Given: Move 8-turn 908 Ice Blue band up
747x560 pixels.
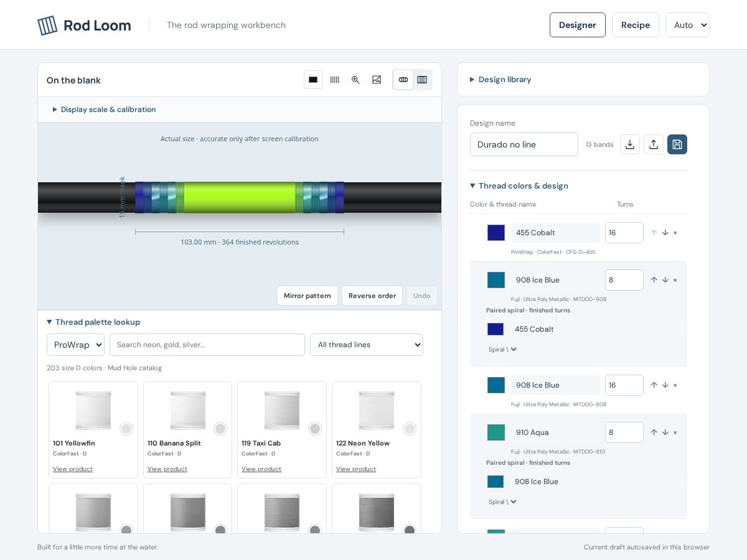Looking at the screenshot, I should pos(654,280).
